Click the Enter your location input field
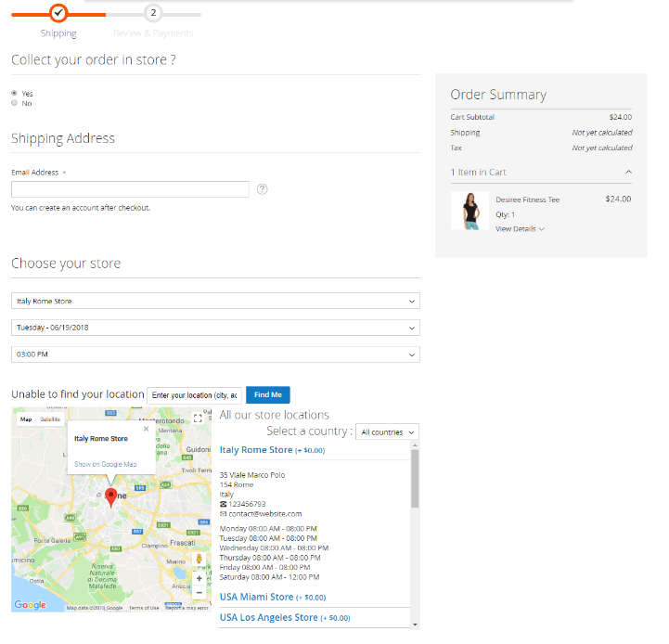 click(x=194, y=395)
